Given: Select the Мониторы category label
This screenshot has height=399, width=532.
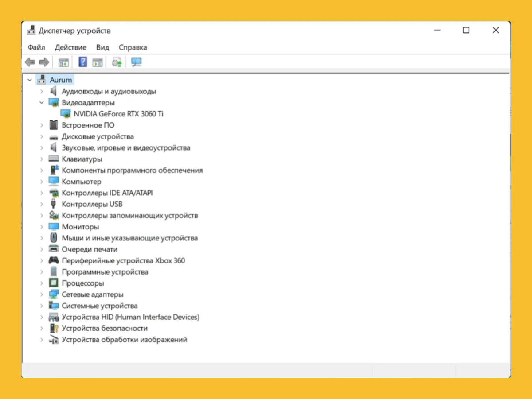Looking at the screenshot, I should click(80, 227).
